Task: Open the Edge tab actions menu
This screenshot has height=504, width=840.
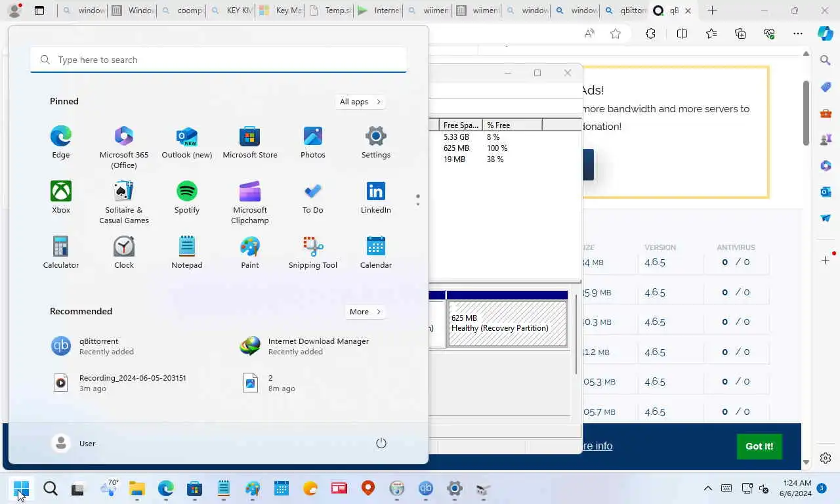Action: coord(39,10)
